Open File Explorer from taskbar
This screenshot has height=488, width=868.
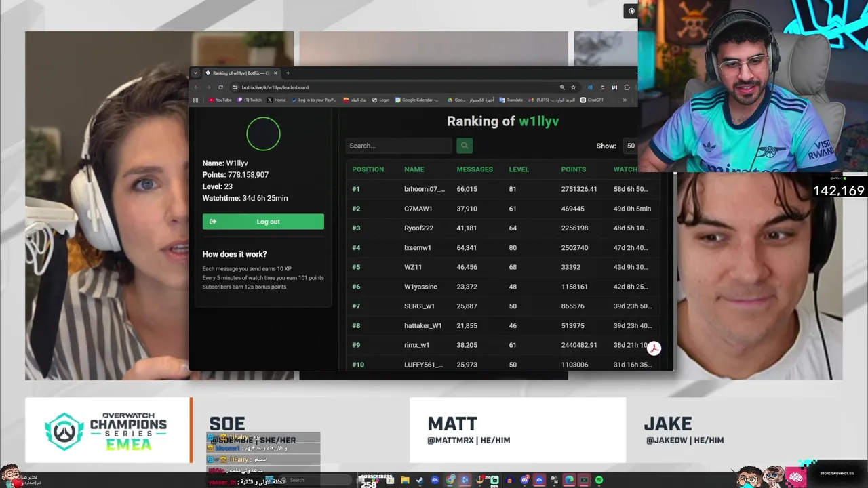point(405,480)
